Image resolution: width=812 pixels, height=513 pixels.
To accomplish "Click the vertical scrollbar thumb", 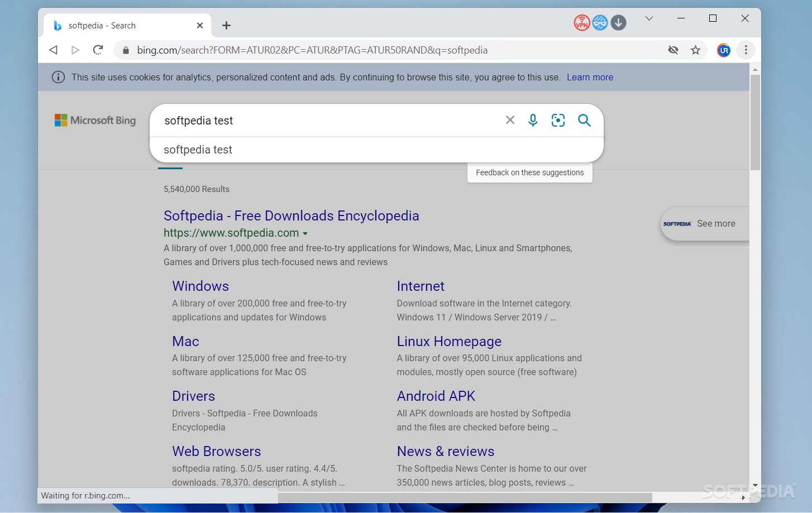I will click(755, 122).
